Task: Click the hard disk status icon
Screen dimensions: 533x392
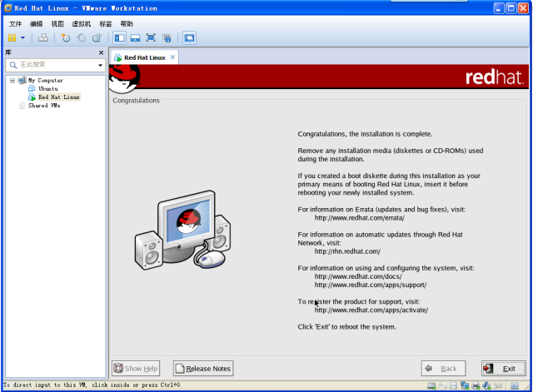Action: 431,386
